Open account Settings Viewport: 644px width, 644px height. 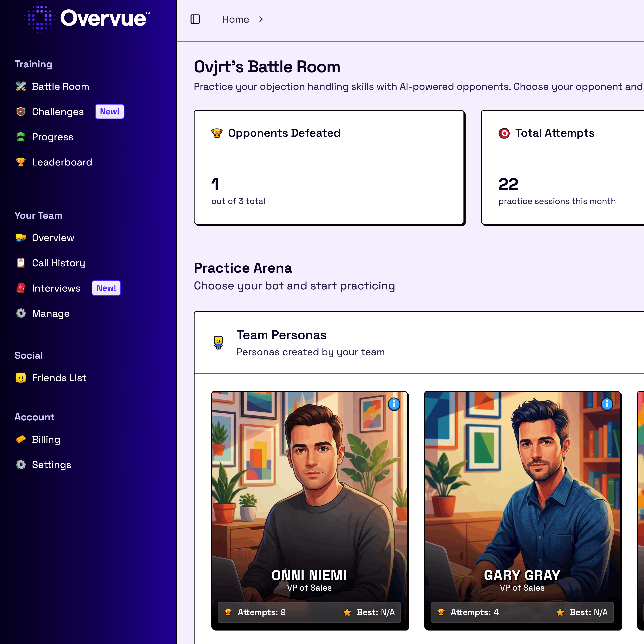coord(52,465)
